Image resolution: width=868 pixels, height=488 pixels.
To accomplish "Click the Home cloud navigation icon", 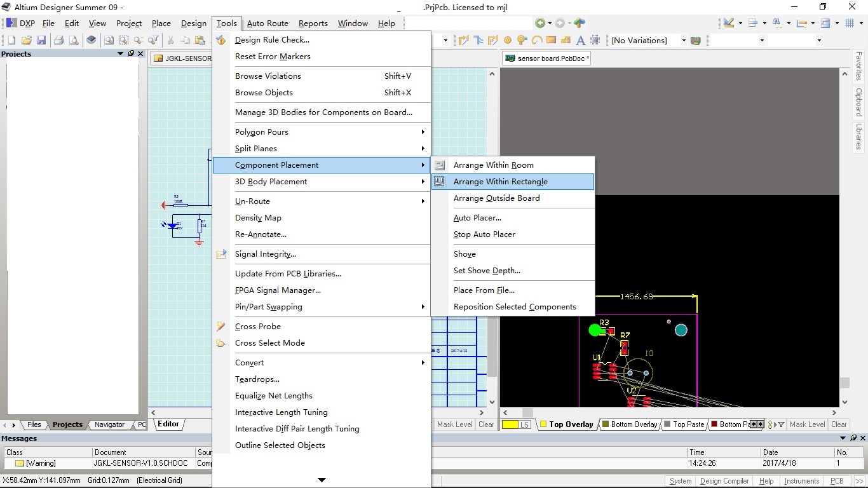I will [x=580, y=24].
